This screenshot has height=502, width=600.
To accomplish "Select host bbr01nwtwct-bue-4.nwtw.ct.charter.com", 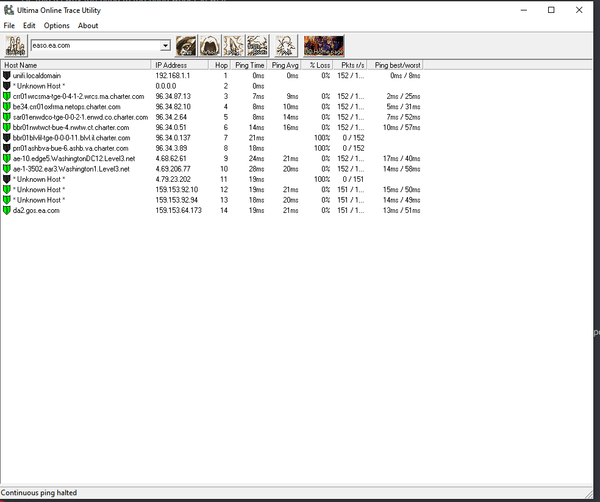I will point(71,127).
